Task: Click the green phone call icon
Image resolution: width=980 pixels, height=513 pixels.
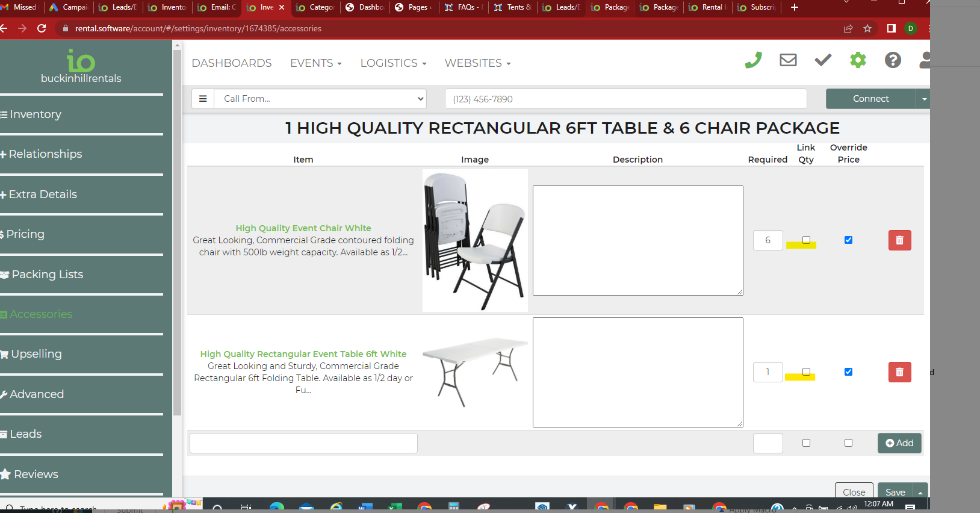Action: pyautogui.click(x=753, y=60)
